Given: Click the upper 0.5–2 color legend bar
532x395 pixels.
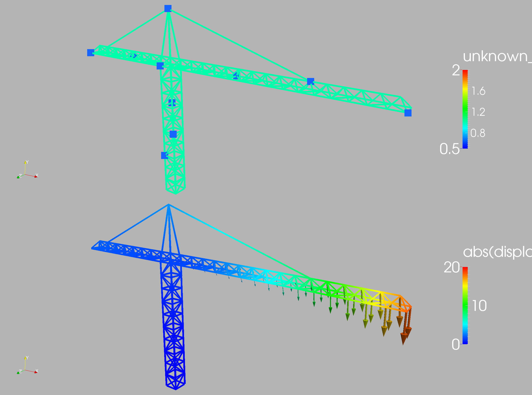Looking at the screenshot, I should pyautogui.click(x=465, y=109).
